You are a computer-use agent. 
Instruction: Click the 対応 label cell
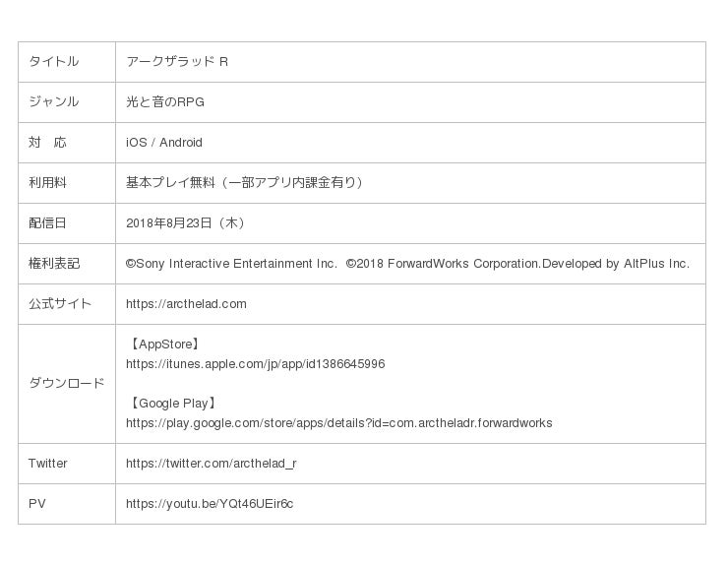point(47,143)
